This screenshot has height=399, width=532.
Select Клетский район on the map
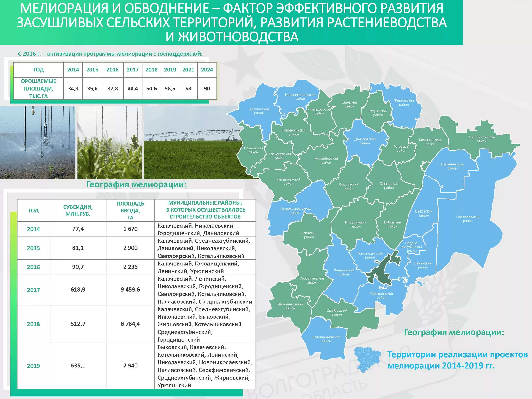click(309, 235)
